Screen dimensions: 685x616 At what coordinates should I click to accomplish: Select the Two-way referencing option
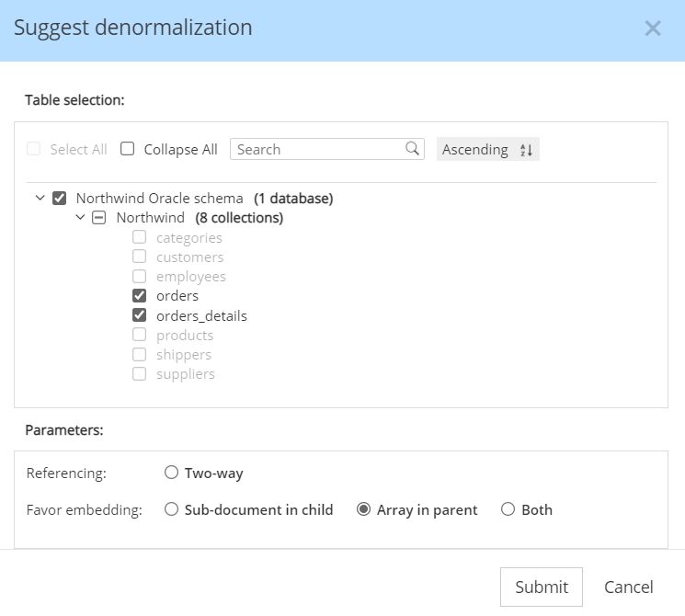pos(171,473)
